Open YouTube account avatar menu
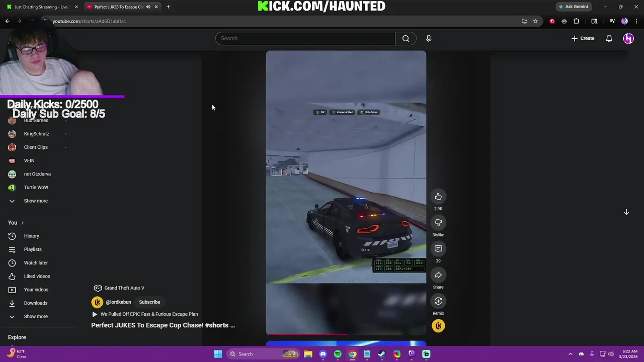Screen dimensions: 644x362 click(x=628, y=38)
